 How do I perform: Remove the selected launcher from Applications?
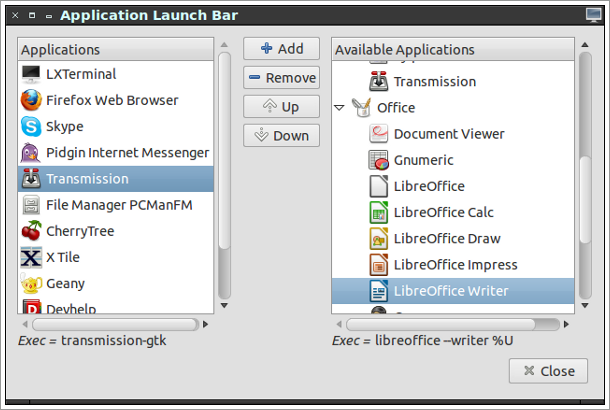(x=281, y=77)
